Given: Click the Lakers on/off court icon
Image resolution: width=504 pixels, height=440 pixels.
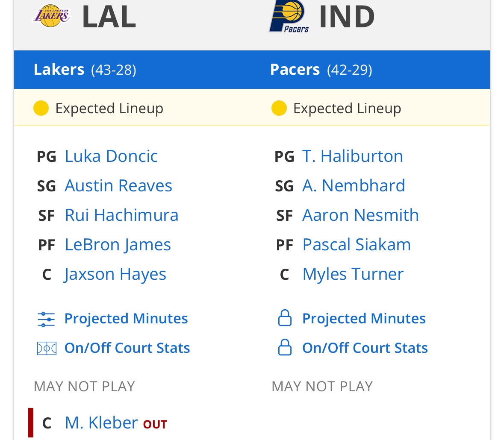Looking at the screenshot, I should tap(46, 349).
